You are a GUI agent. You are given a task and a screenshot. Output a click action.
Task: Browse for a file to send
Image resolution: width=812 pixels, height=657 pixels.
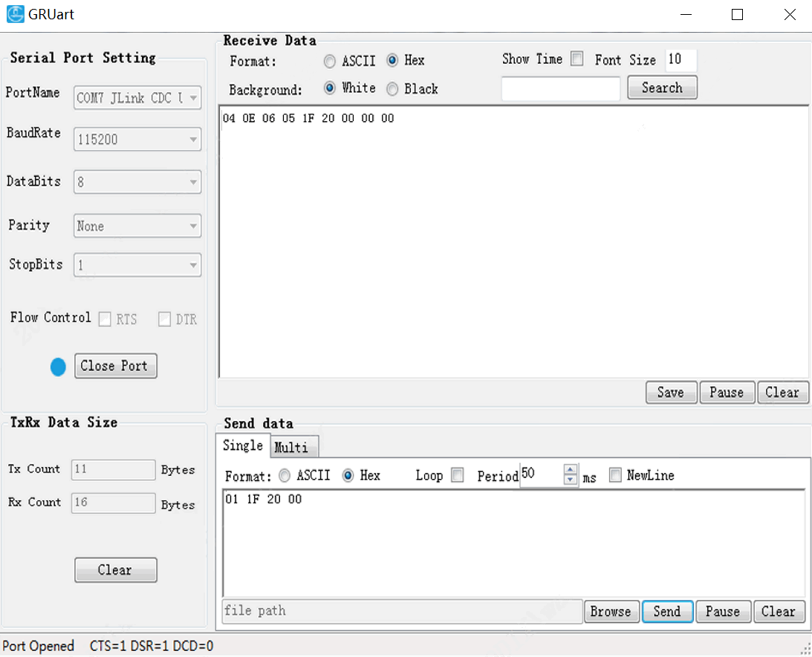tap(610, 612)
